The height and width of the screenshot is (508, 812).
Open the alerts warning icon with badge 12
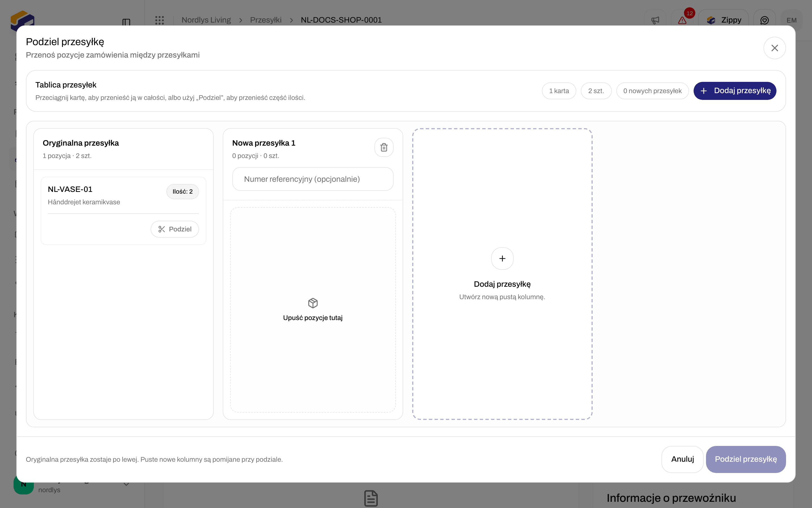click(x=682, y=20)
